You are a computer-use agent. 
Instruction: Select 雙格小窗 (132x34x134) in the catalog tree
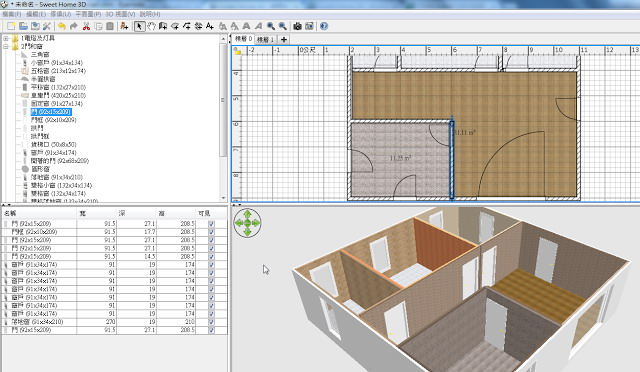61,185
